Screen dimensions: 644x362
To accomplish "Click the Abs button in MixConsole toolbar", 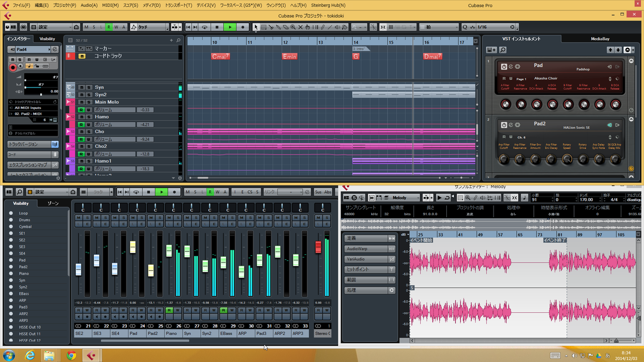I will click(x=328, y=192).
